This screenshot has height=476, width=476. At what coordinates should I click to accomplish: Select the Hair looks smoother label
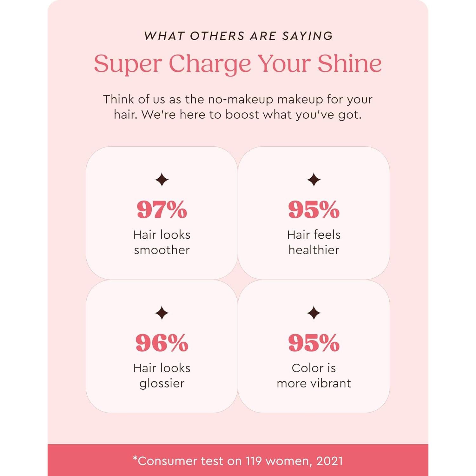pyautogui.click(x=162, y=242)
